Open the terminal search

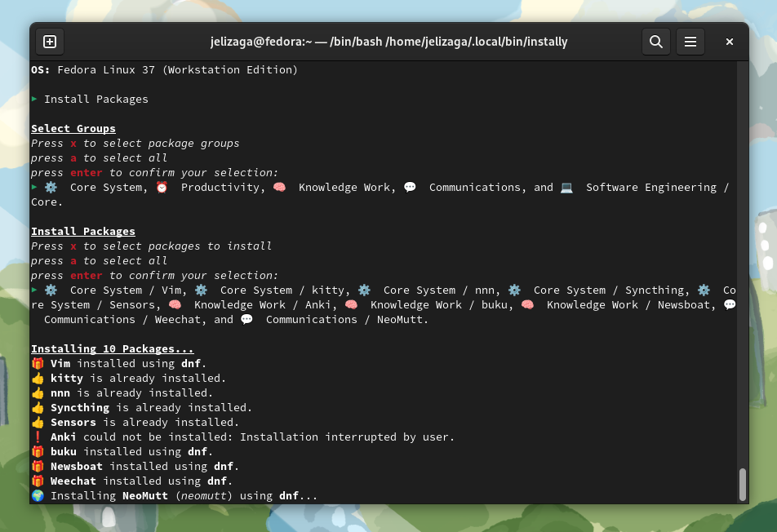tap(656, 42)
